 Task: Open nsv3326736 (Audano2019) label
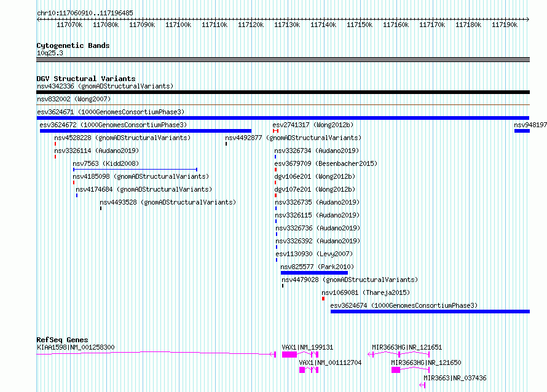coord(318,228)
